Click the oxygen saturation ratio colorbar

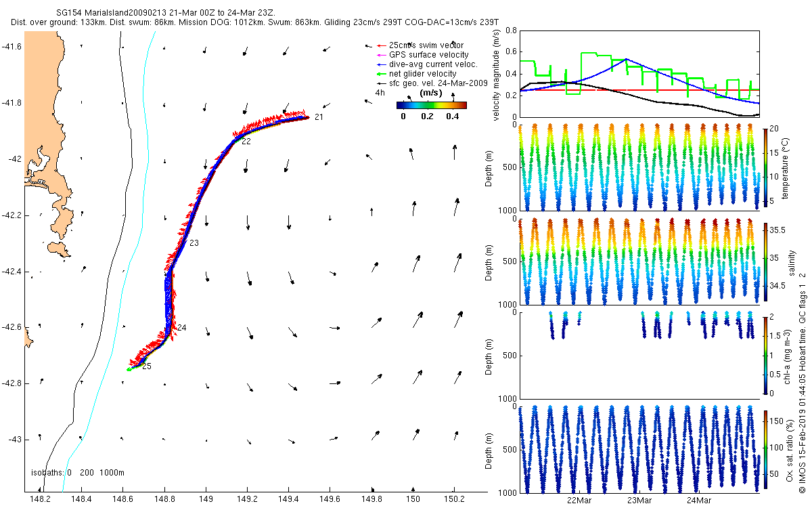(x=765, y=449)
